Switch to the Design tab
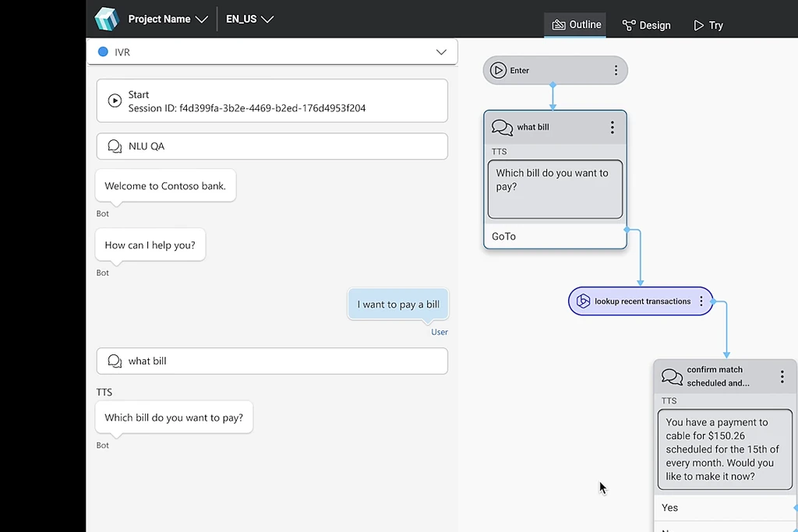The height and width of the screenshot is (532, 798). coord(646,25)
